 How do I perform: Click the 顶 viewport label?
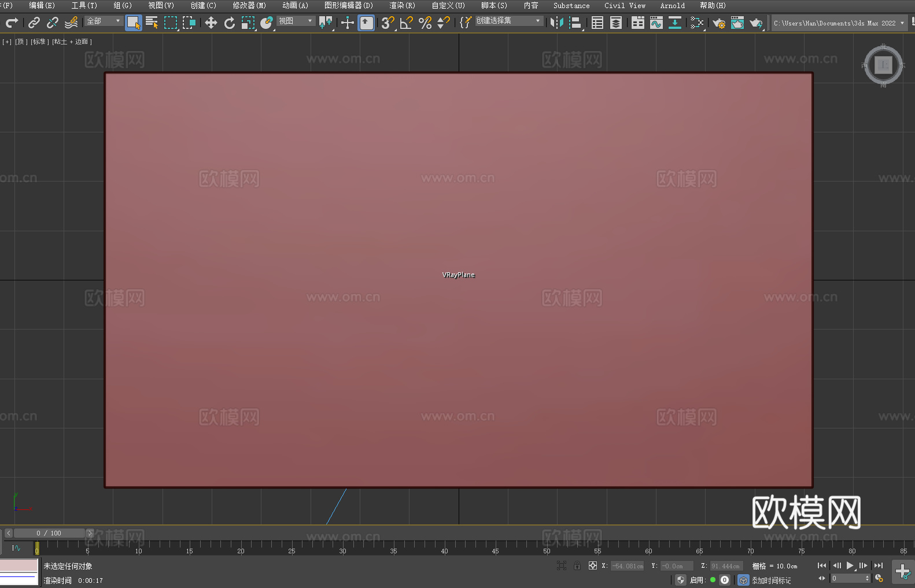21,42
